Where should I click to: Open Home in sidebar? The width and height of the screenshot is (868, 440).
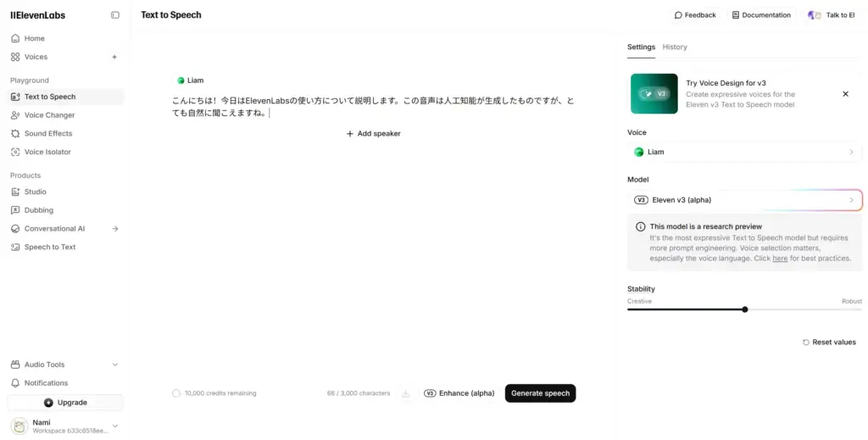click(65, 38)
